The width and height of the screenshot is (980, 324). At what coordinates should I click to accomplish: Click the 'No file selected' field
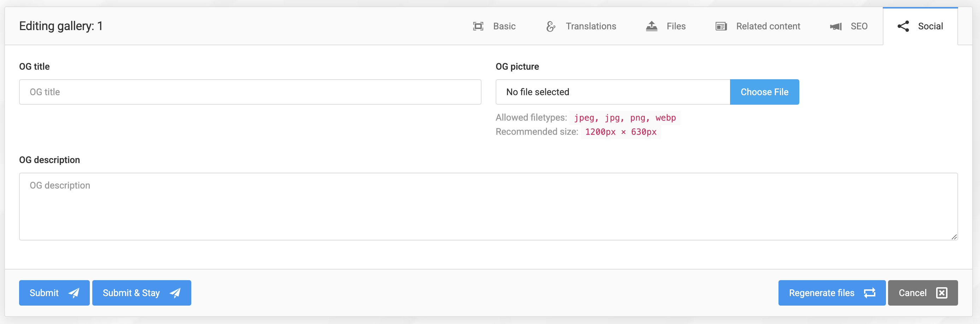point(612,92)
